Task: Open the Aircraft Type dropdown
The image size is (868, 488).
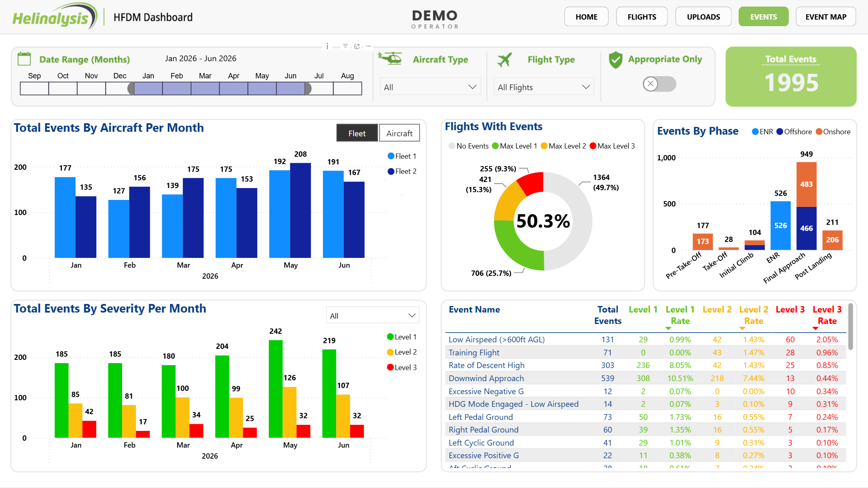Action: pyautogui.click(x=430, y=87)
